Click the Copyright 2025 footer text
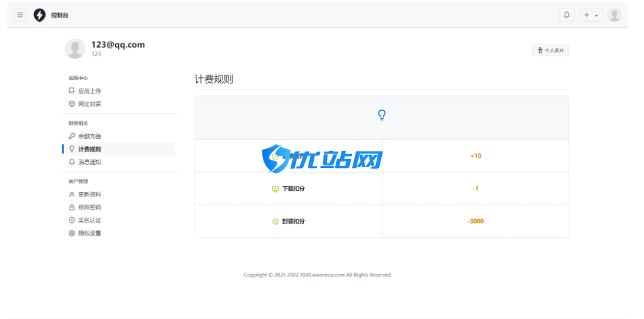 [317, 275]
